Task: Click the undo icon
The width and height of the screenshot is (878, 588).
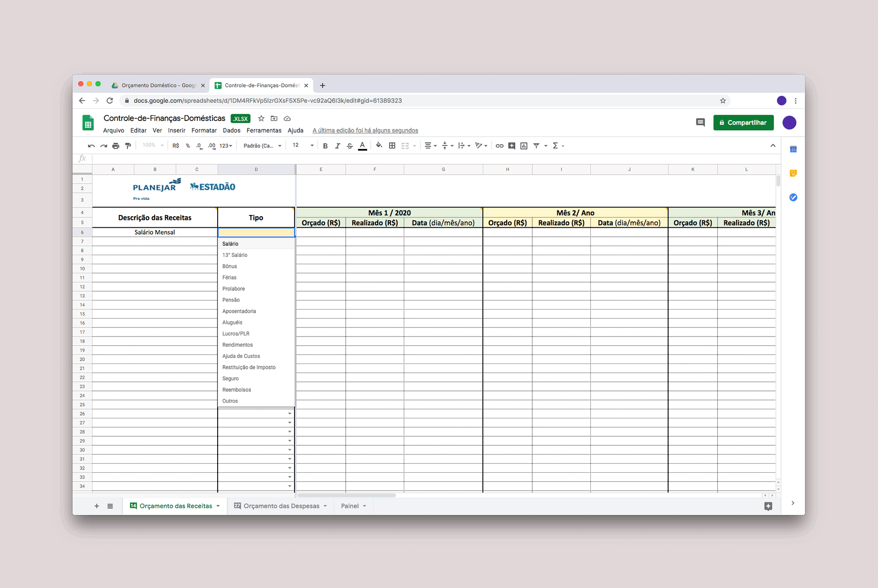Action: (91, 146)
